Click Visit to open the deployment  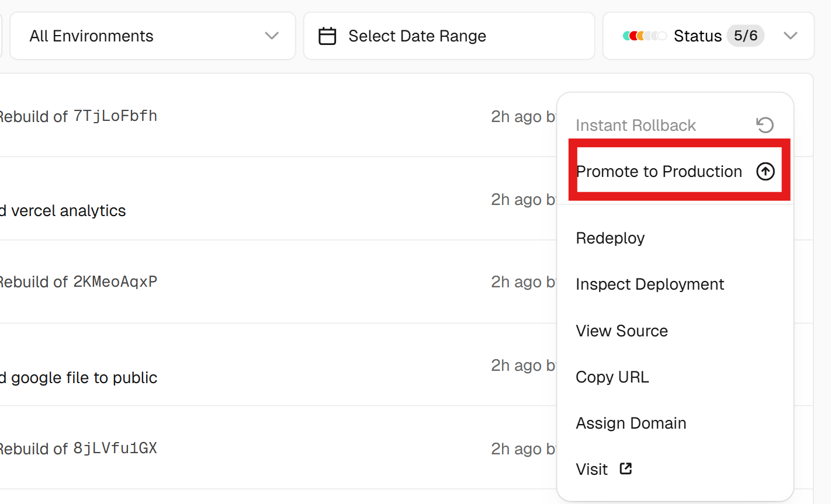pyautogui.click(x=591, y=468)
